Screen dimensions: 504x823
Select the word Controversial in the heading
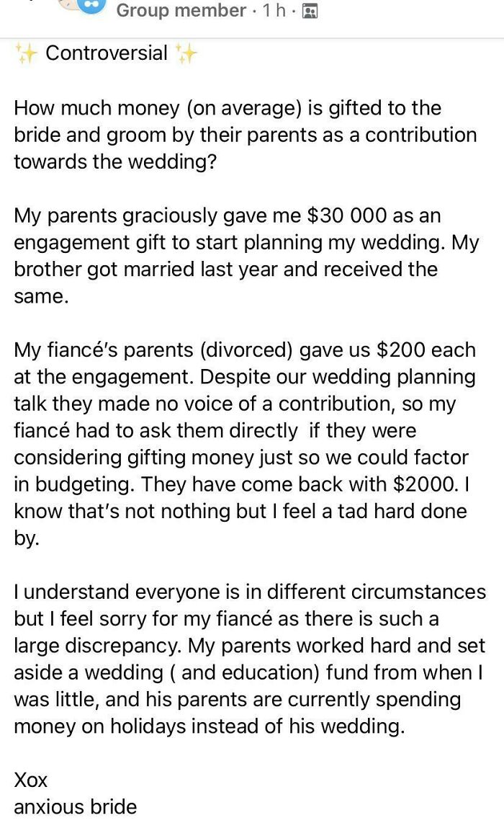106,53
